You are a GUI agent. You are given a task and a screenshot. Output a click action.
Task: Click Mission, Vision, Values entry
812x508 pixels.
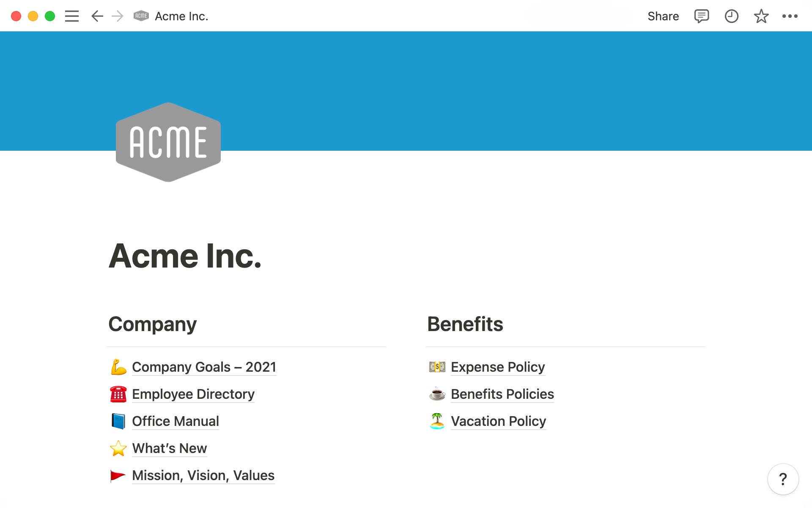coord(203,475)
